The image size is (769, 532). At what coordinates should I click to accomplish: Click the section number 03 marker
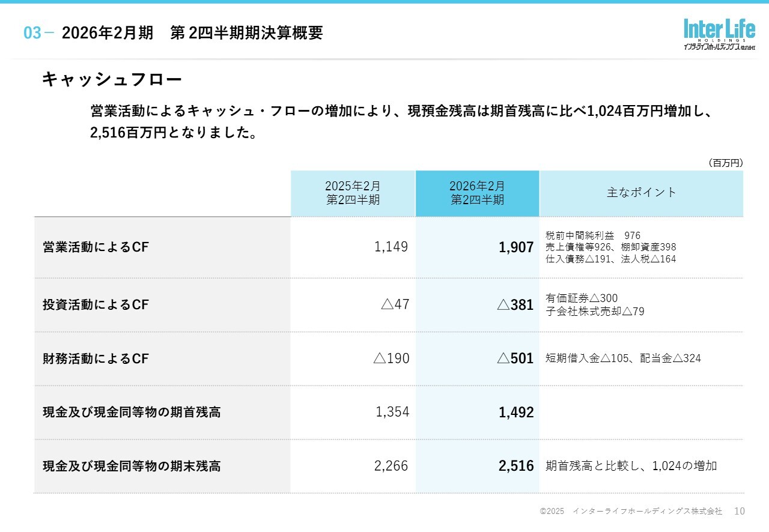tap(33, 34)
